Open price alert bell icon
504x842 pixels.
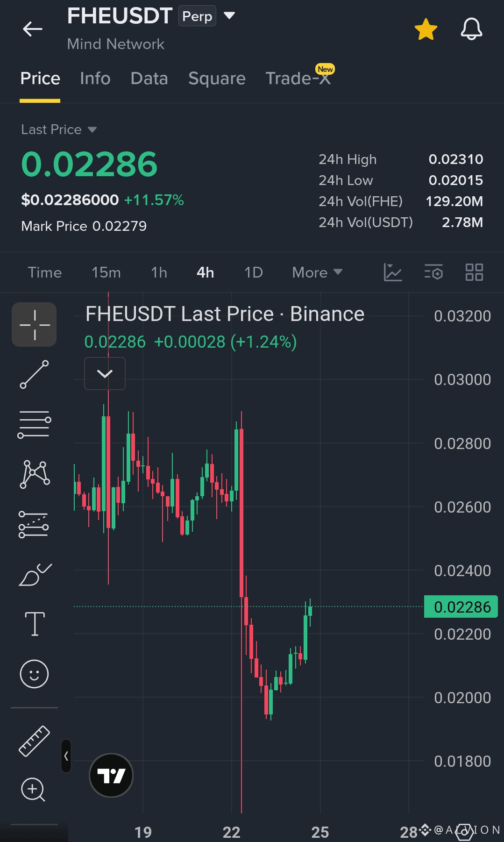click(x=471, y=29)
